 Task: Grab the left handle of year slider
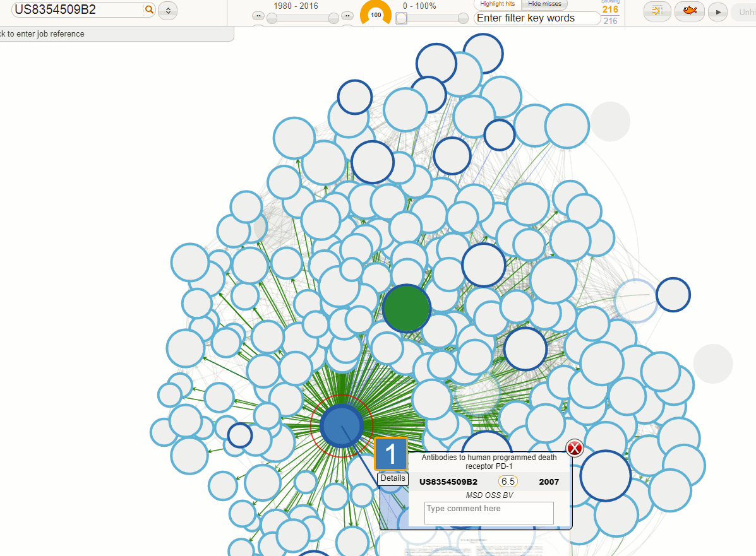pyautogui.click(x=272, y=18)
